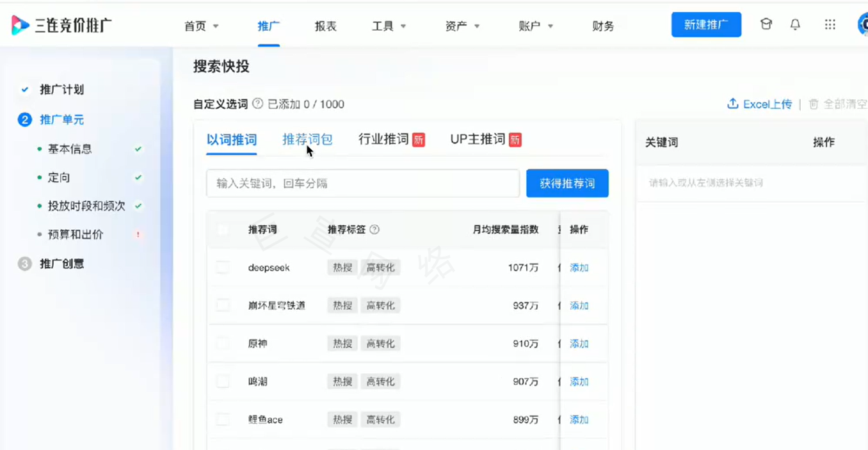
Task: Click the help icon beside 自定义选词
Action: (x=257, y=104)
